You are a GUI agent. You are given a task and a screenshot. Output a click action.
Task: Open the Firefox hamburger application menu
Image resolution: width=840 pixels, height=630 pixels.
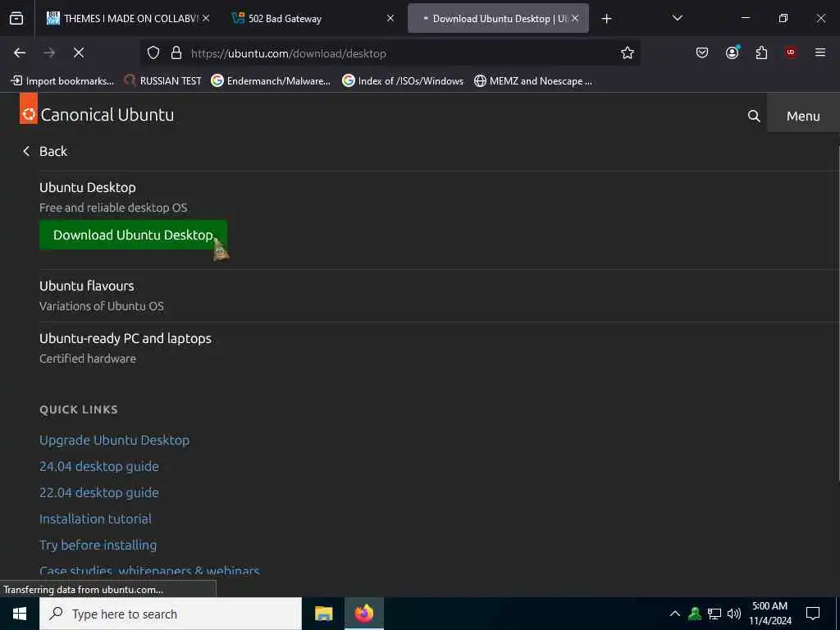coord(819,52)
